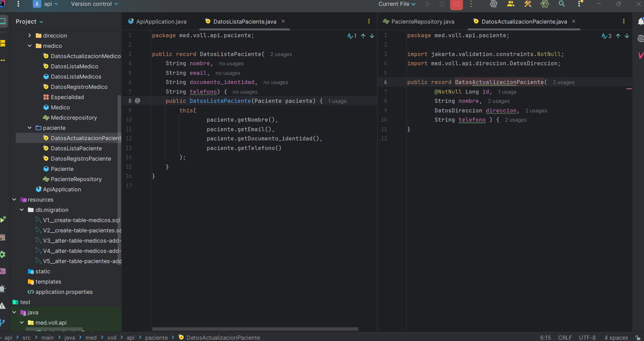Open the Search Everywhere magnifier
Screen dimensions: 644x341
562,4
